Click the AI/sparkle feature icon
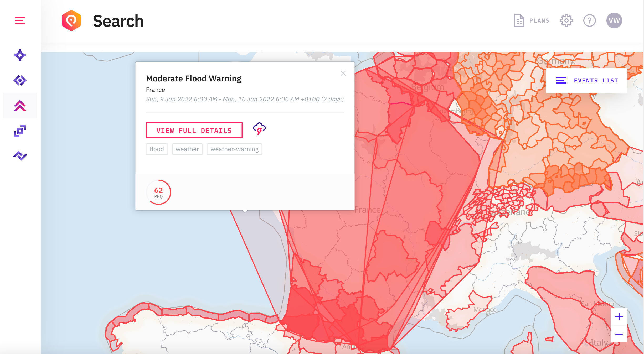Viewport: 644px width, 354px height. [20, 55]
